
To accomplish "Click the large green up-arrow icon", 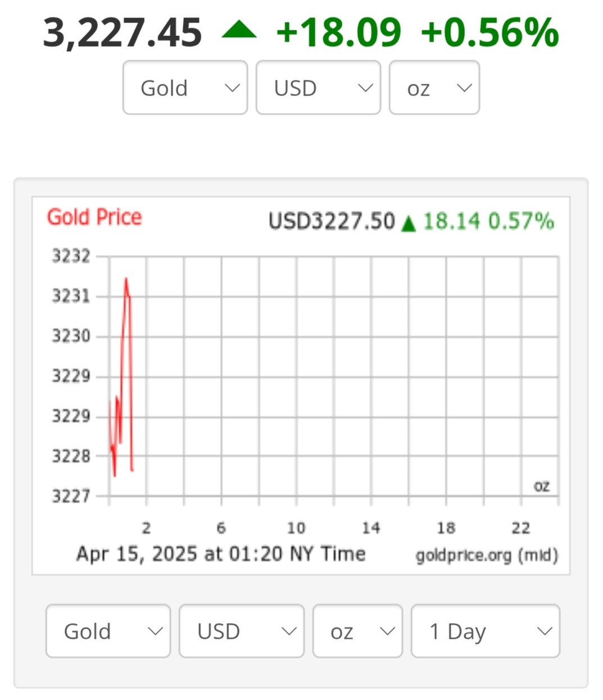I will (239, 30).
